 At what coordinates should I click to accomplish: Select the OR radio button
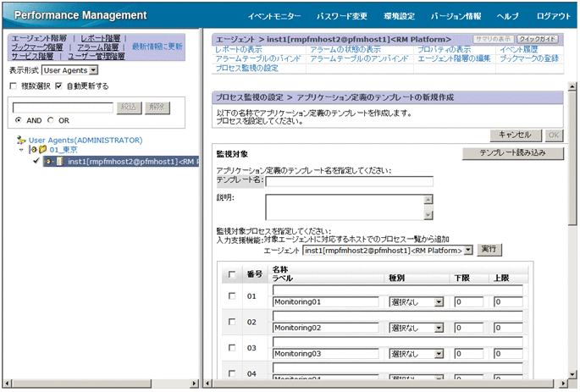51,120
